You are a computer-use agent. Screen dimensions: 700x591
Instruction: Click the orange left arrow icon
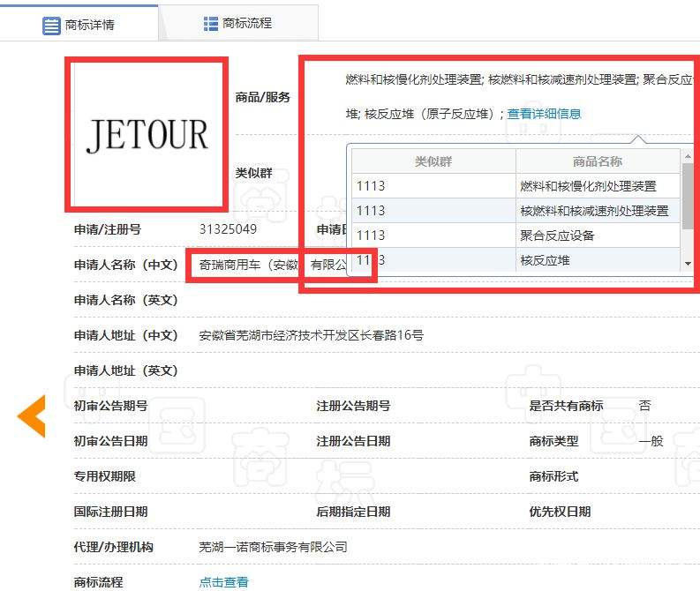point(32,416)
